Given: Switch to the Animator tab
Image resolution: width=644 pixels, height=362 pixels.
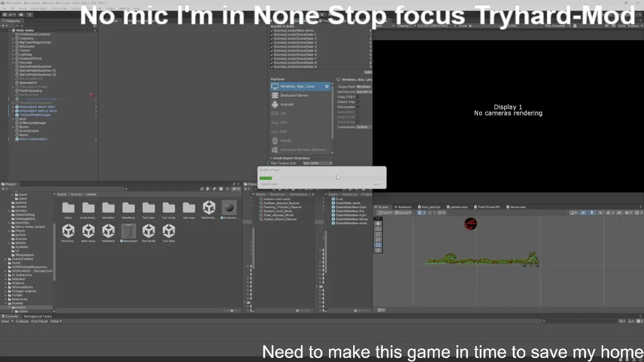Looking at the screenshot, I should tap(403, 207).
